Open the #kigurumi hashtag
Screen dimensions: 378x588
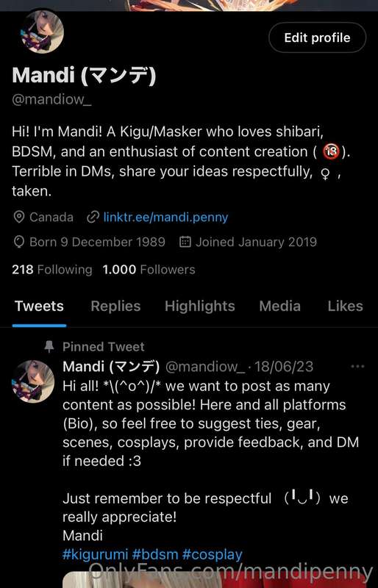[96, 555]
